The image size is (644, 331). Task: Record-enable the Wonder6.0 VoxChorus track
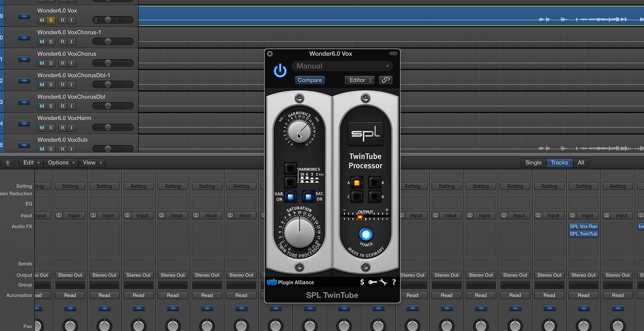pos(63,63)
